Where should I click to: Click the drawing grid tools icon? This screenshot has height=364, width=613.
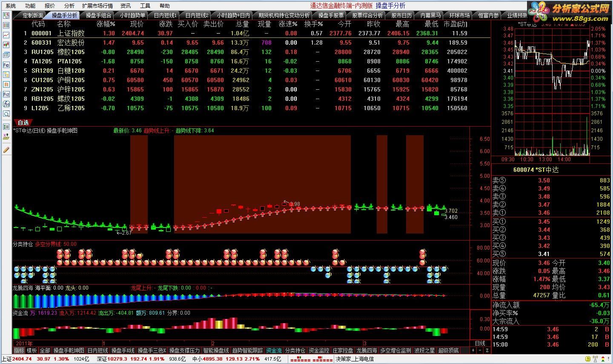tap(6, 136)
